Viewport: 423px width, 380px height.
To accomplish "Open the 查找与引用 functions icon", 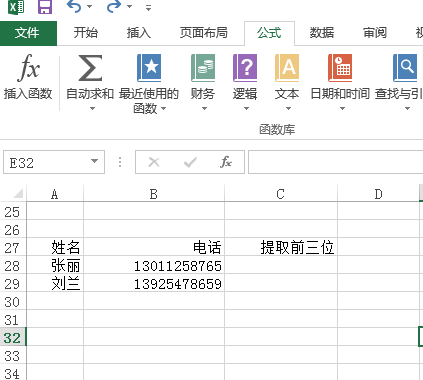I will click(405, 68).
